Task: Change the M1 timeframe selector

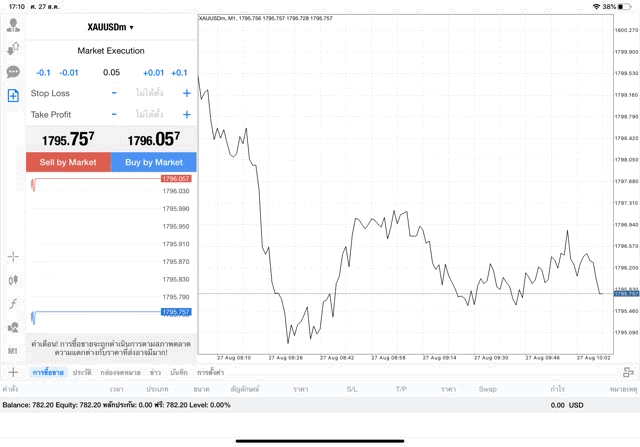Action: 13,351
